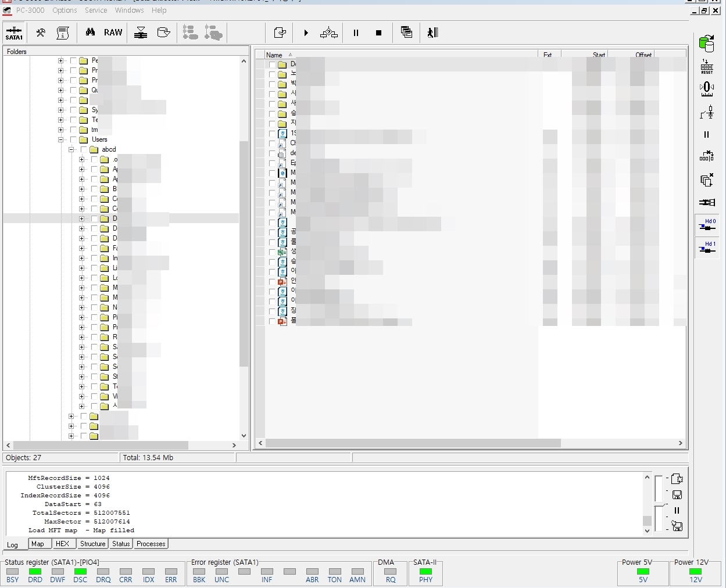This screenshot has width=726, height=588.
Task: Expand the Pe folder node
Action: click(x=60, y=60)
